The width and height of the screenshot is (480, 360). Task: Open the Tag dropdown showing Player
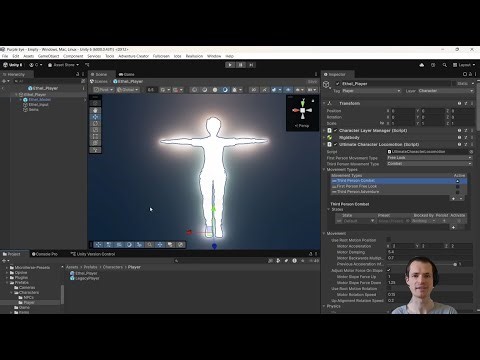pyautogui.click(x=371, y=91)
